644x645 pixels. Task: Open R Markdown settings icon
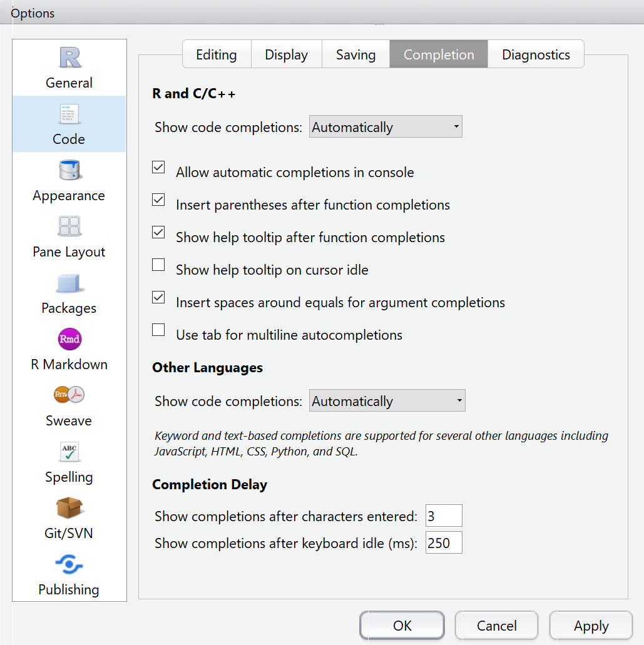click(69, 339)
